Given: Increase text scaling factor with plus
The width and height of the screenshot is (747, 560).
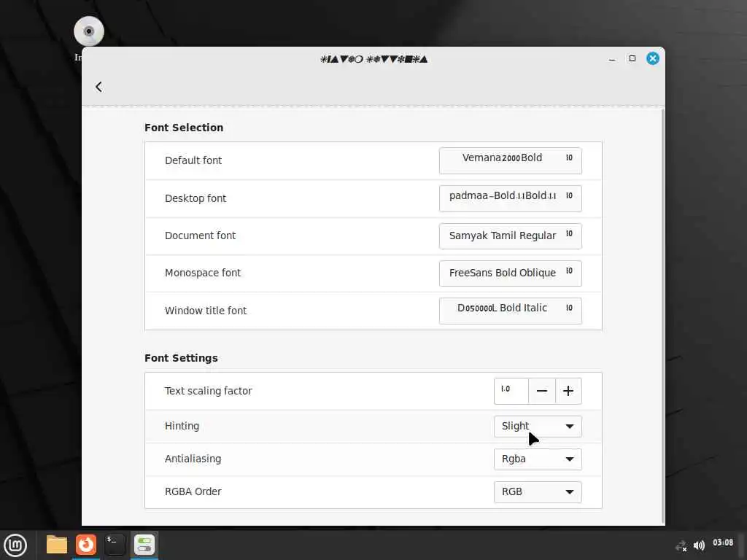Looking at the screenshot, I should point(568,391).
